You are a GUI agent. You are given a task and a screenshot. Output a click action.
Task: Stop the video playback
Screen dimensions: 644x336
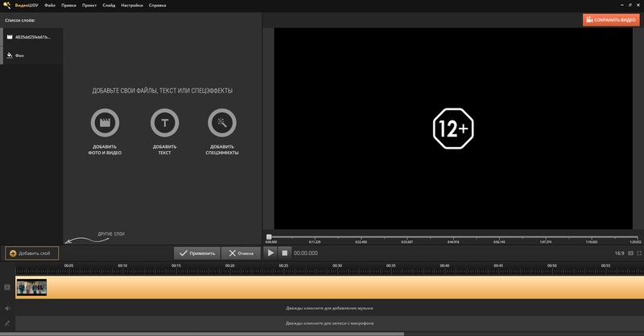[284, 253]
